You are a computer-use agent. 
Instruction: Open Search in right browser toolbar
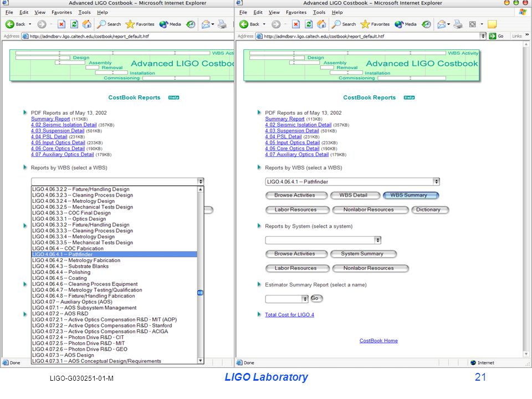[344, 24]
